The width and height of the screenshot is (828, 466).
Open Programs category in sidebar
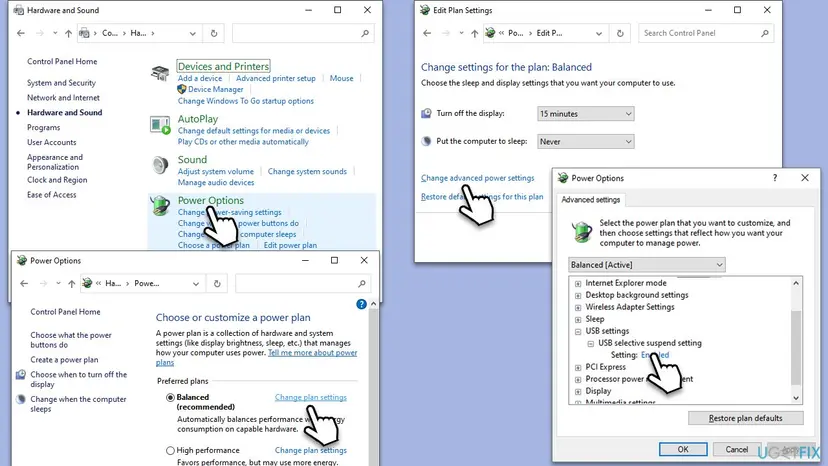43,127
